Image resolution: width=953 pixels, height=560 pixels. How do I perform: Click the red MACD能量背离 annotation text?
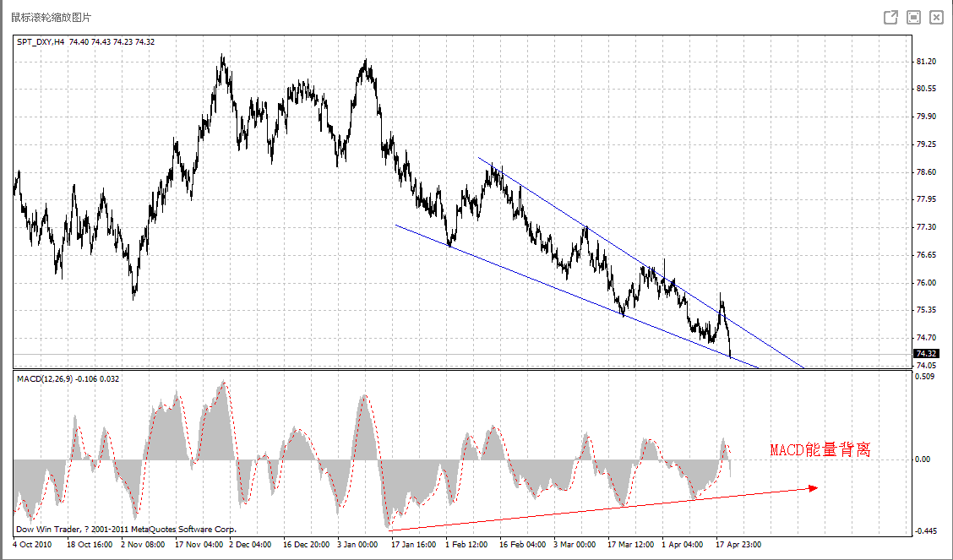pyautogui.click(x=820, y=449)
